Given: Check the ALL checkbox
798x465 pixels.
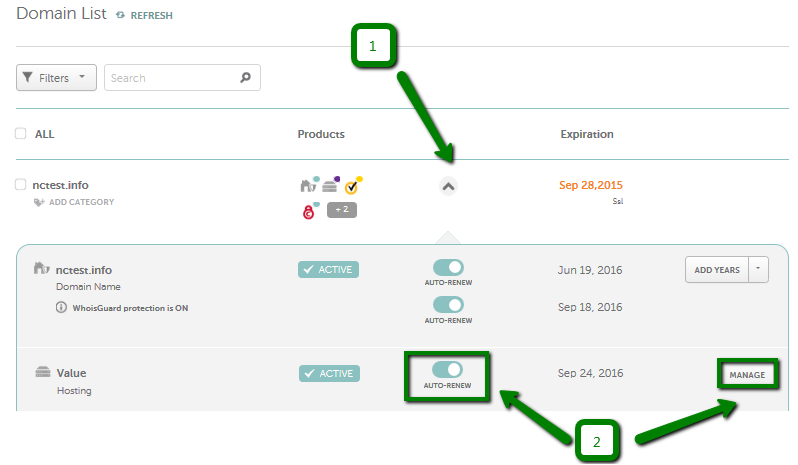Looking at the screenshot, I should [21, 133].
